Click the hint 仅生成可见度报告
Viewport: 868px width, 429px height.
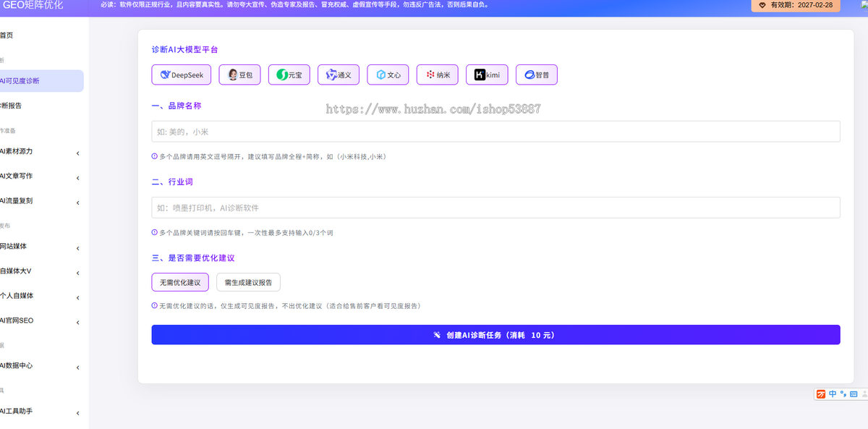coord(289,306)
